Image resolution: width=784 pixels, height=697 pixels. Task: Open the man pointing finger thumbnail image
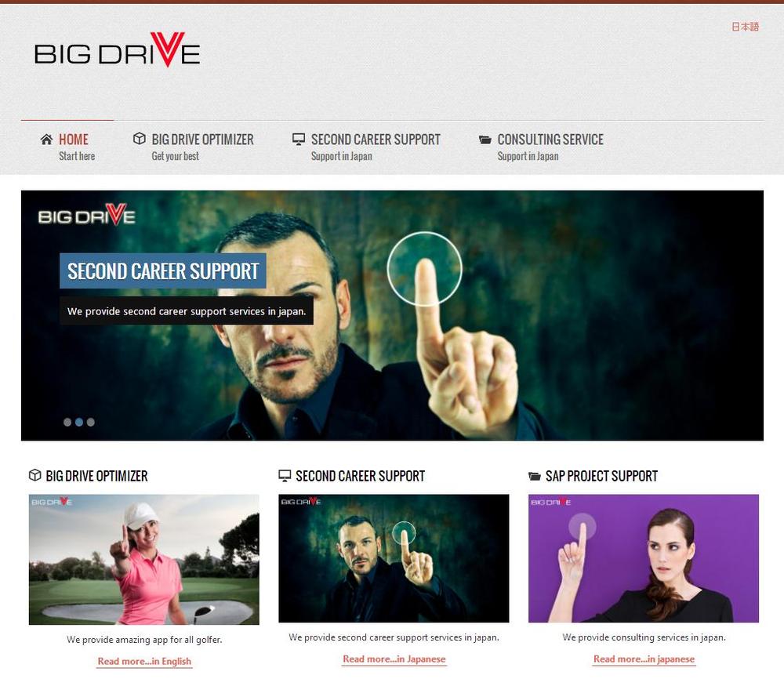pos(394,558)
